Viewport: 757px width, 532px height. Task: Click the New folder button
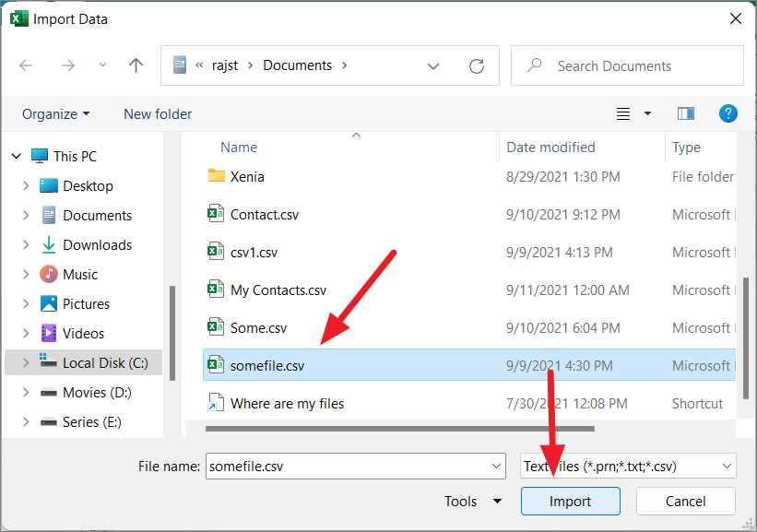[157, 113]
